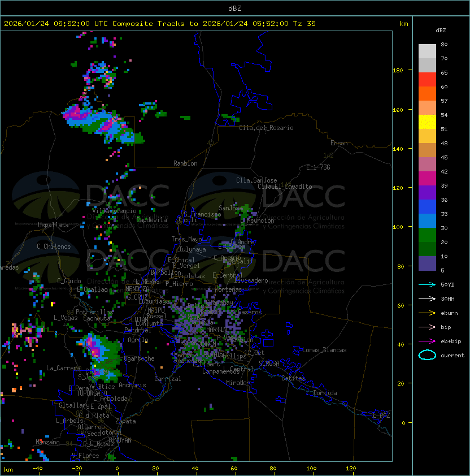
Task: Click the Potrerillos label
Action: pyautogui.click(x=94, y=312)
